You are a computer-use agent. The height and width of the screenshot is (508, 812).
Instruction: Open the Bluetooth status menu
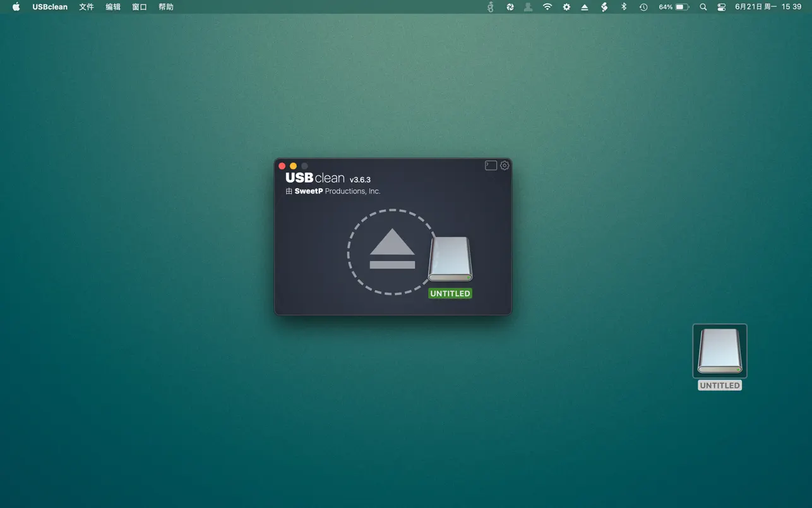click(624, 7)
